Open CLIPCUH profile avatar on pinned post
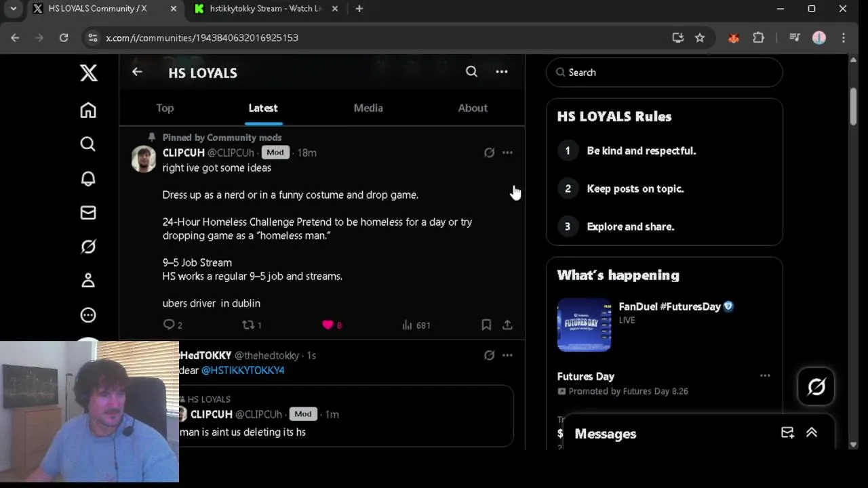The image size is (868, 488). [144, 159]
